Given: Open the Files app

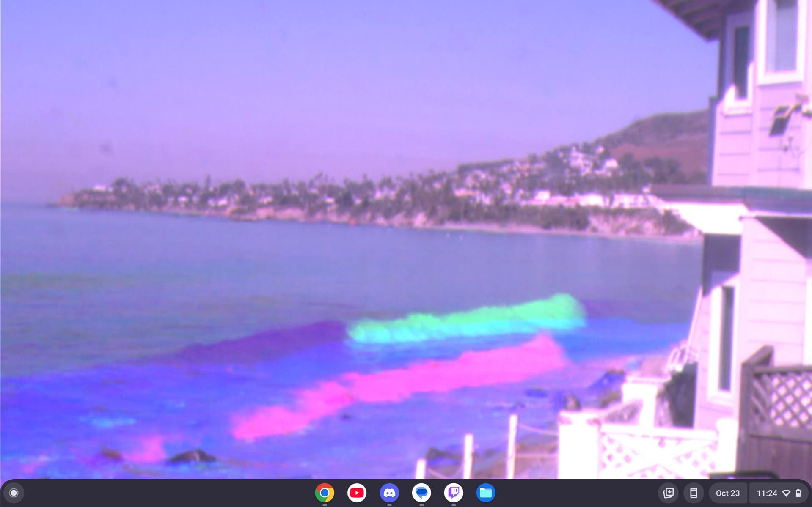Looking at the screenshot, I should (x=486, y=493).
